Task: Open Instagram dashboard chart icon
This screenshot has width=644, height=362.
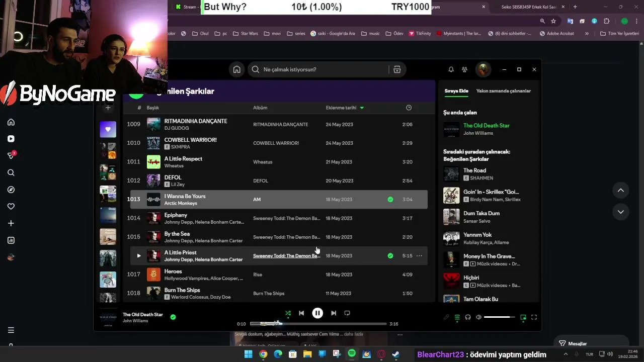Action: [11, 240]
